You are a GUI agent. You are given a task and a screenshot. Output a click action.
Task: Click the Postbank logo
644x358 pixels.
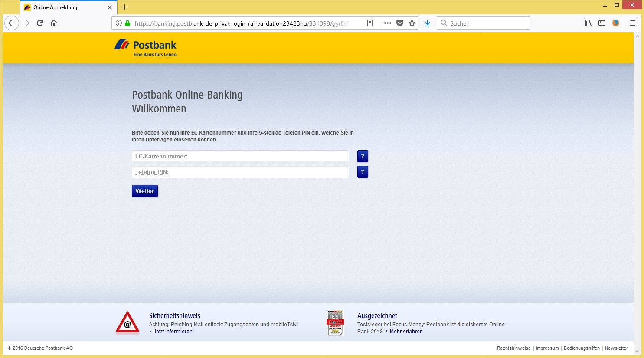click(x=146, y=48)
